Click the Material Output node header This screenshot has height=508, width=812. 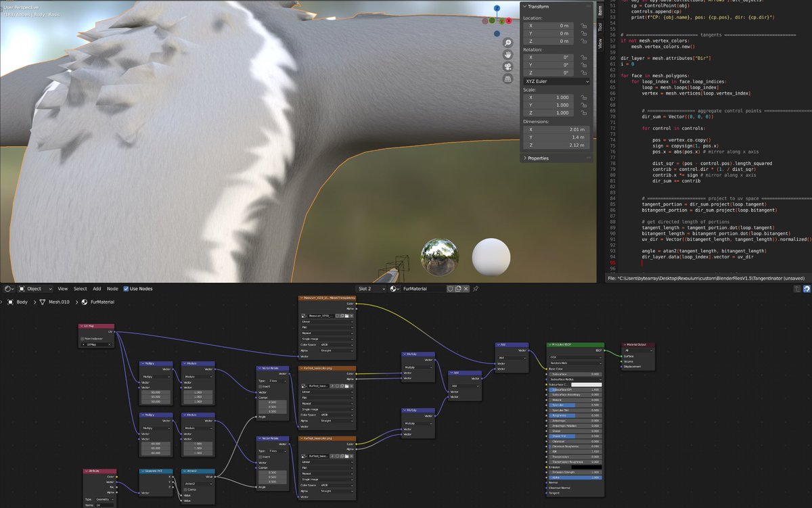(637, 344)
